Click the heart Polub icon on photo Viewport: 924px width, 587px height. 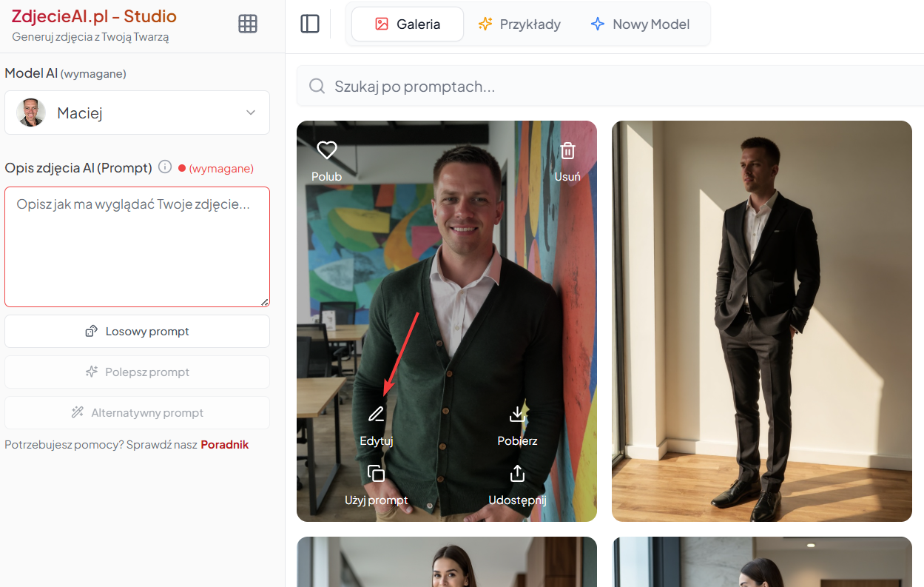pyautogui.click(x=326, y=151)
